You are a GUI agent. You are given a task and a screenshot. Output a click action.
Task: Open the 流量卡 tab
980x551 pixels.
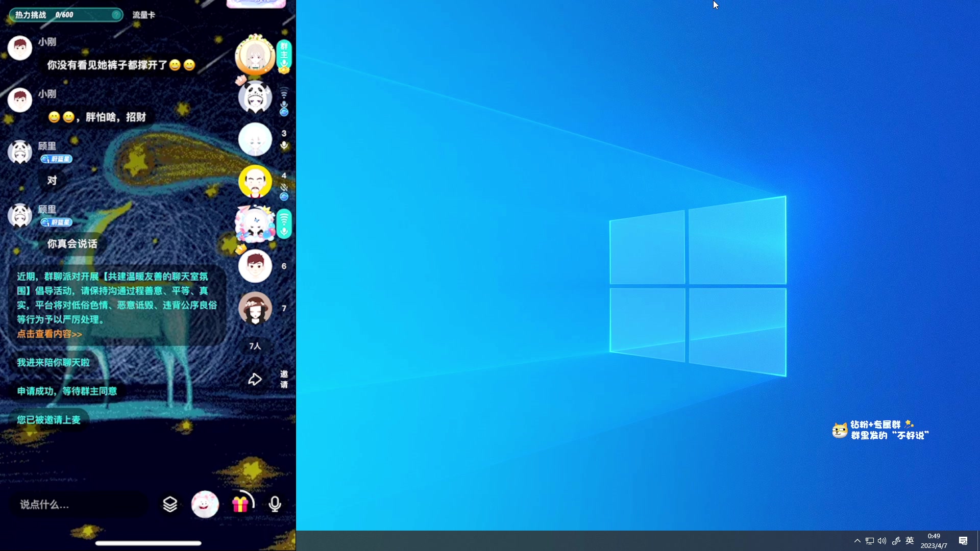pyautogui.click(x=143, y=15)
